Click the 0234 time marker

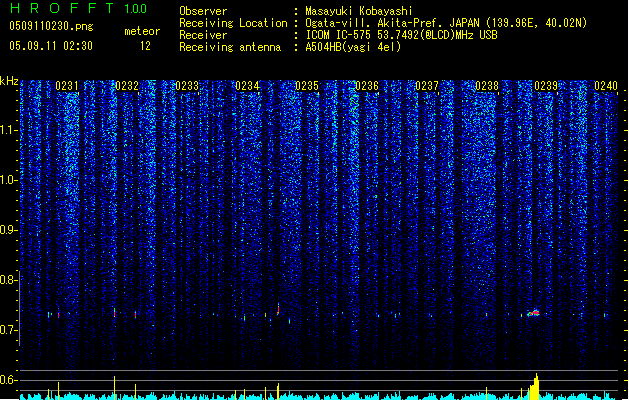point(247,86)
